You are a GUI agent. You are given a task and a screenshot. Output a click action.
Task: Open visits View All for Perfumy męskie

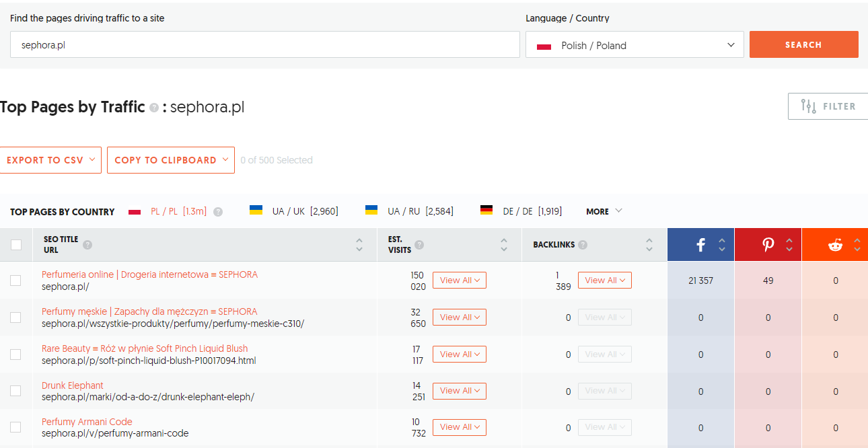coord(460,318)
